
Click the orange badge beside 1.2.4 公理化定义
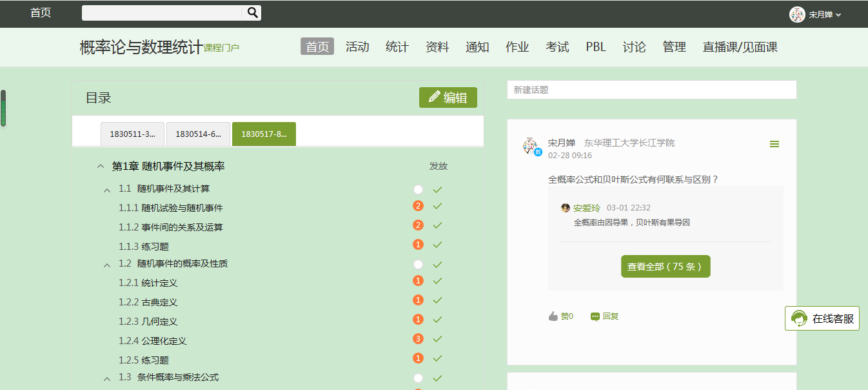418,339
